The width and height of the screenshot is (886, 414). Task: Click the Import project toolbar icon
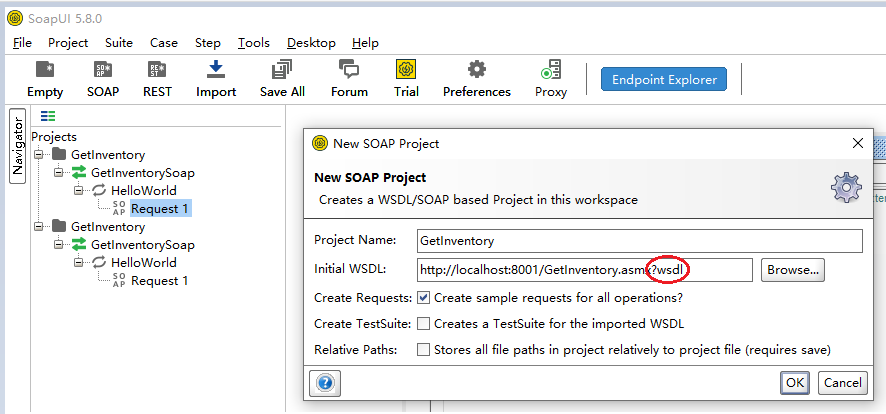pos(216,79)
